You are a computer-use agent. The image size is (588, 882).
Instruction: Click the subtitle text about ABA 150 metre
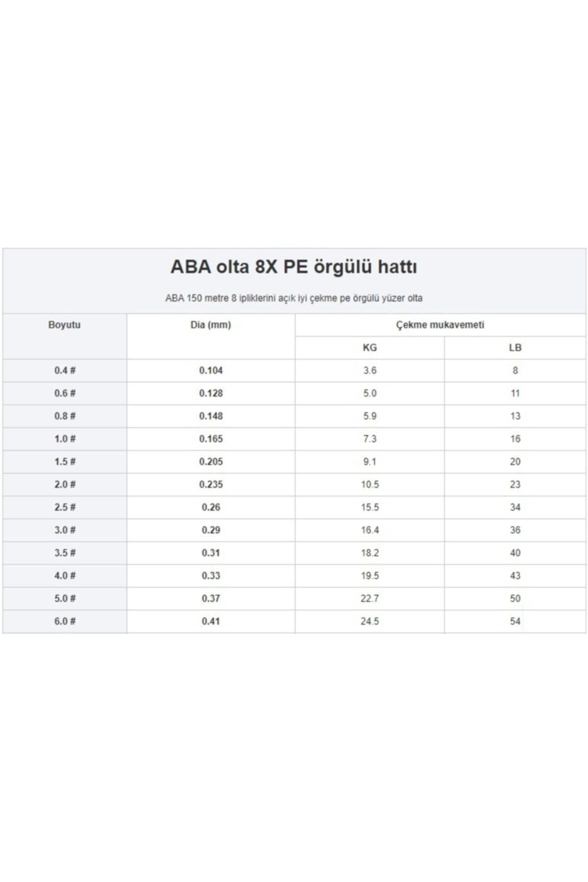tap(294, 298)
